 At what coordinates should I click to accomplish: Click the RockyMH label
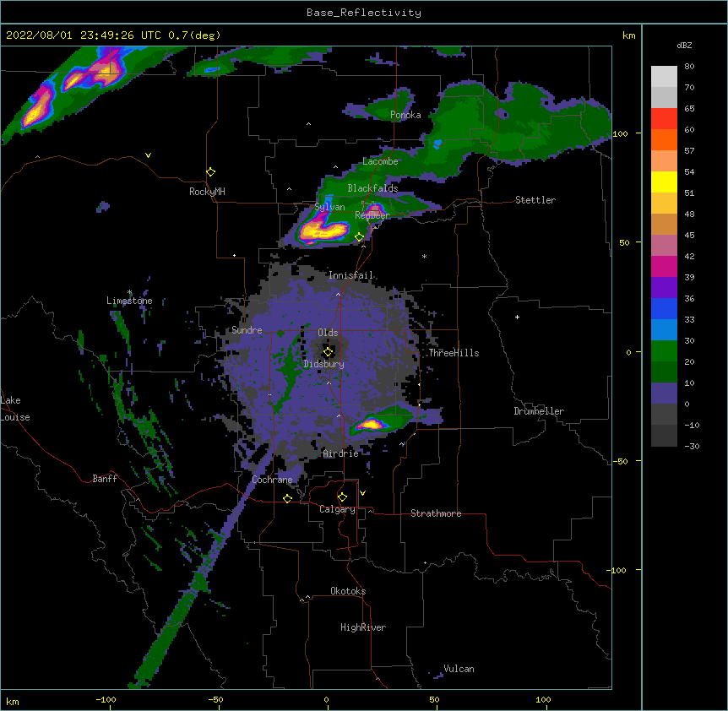tap(207, 192)
